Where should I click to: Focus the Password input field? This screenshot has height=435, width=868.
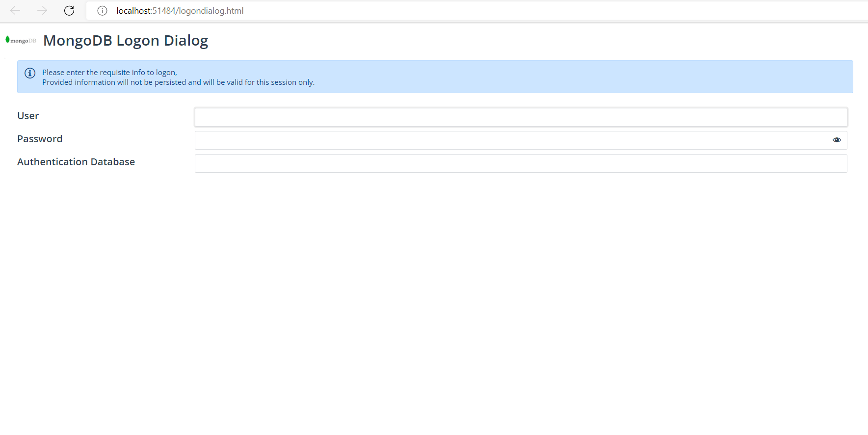tap(510, 140)
